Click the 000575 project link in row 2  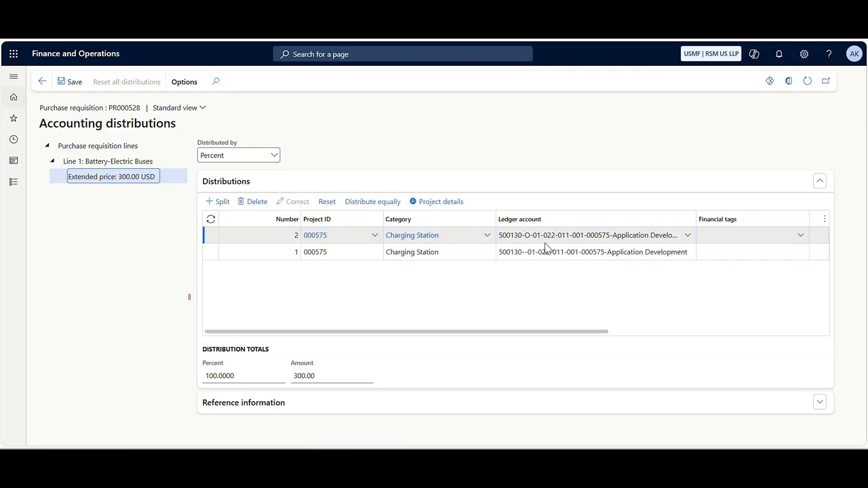coord(315,235)
